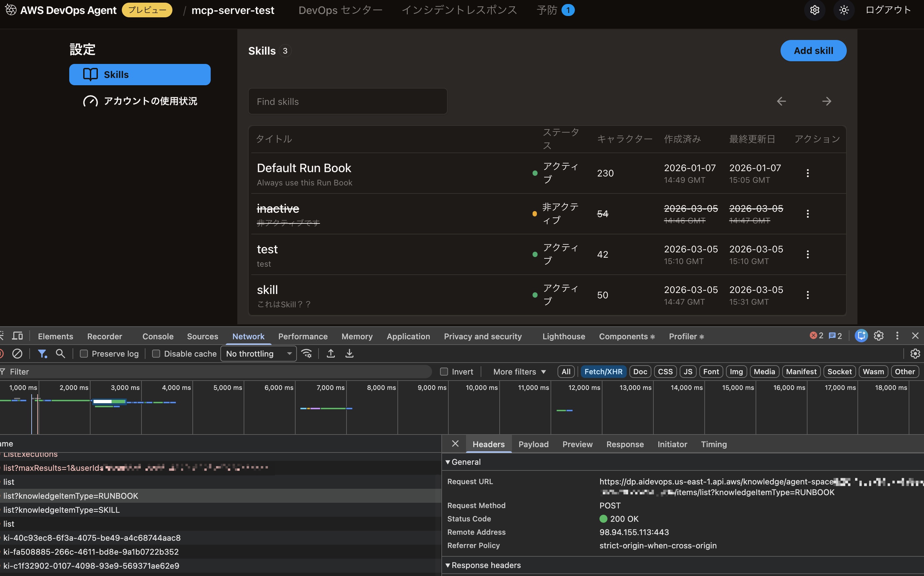Switch to the Payload tab
This screenshot has width=924, height=576.
coord(533,444)
